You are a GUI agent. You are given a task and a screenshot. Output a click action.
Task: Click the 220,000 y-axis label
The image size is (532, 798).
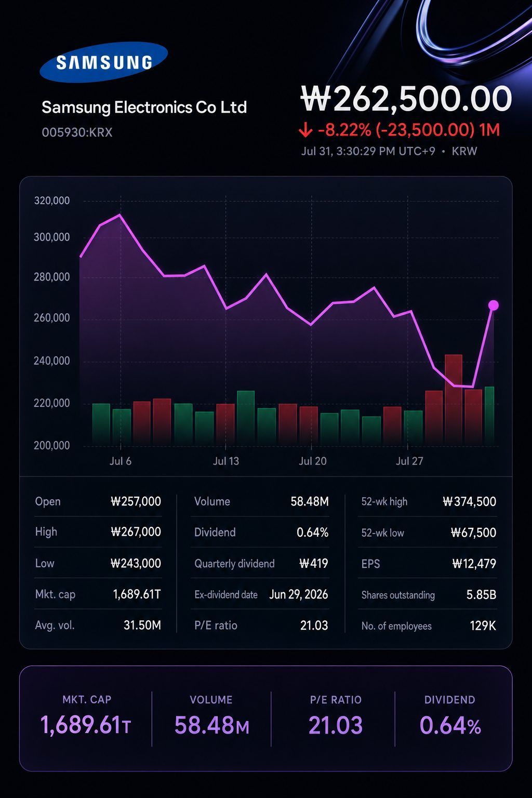[x=51, y=403]
